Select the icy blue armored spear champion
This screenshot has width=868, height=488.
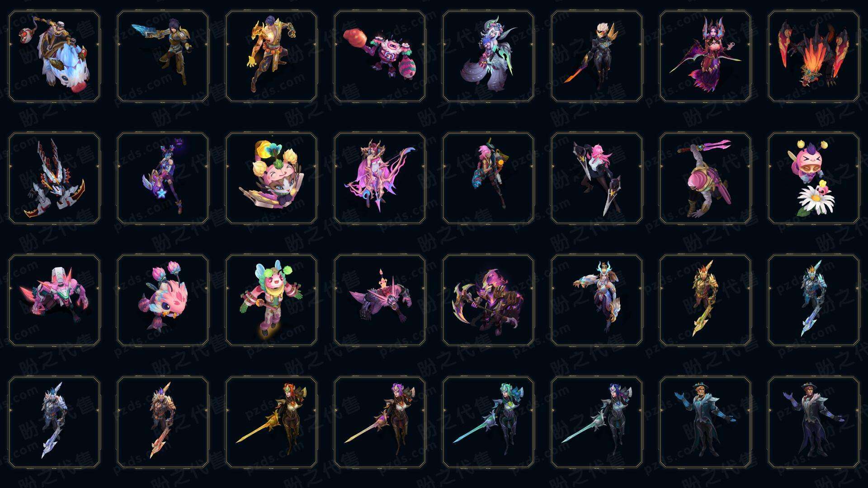tap(814, 300)
